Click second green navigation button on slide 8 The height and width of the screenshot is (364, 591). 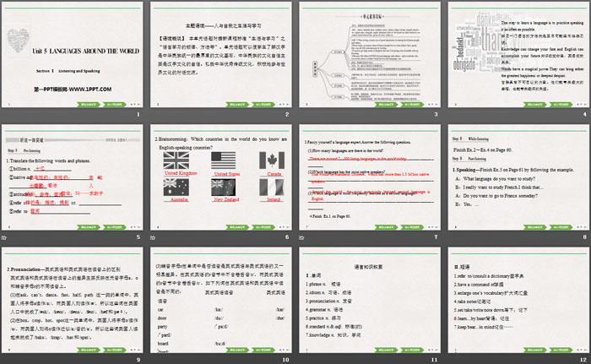click(x=559, y=226)
